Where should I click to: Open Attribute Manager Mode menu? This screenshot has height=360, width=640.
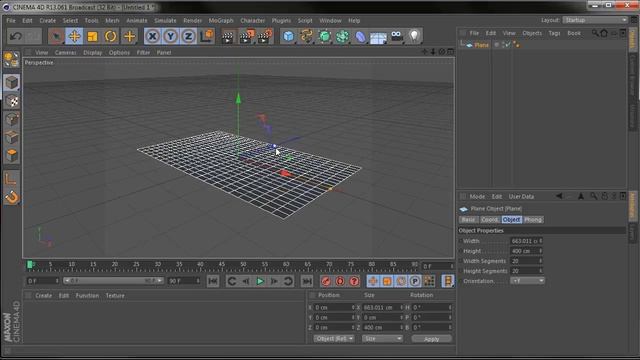(477, 197)
